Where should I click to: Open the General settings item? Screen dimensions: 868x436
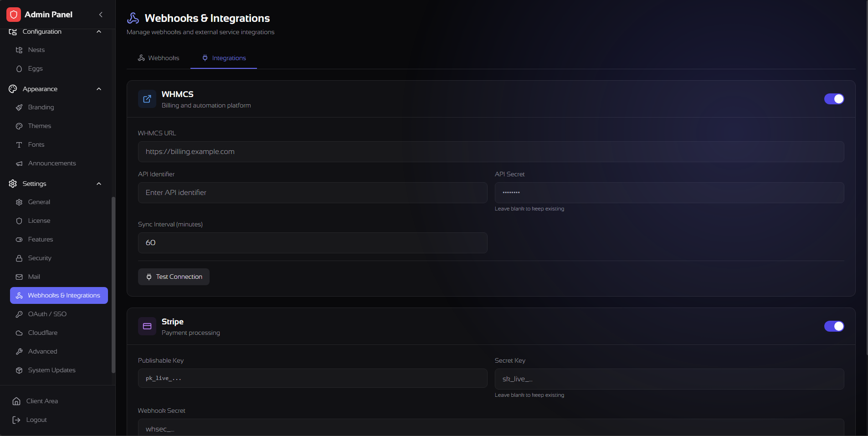[x=59, y=202]
